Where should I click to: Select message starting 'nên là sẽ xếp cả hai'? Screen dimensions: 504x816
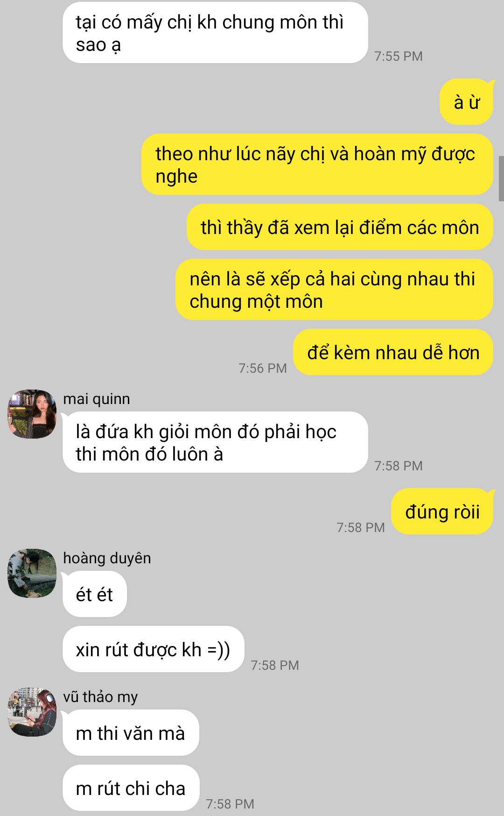334,290
